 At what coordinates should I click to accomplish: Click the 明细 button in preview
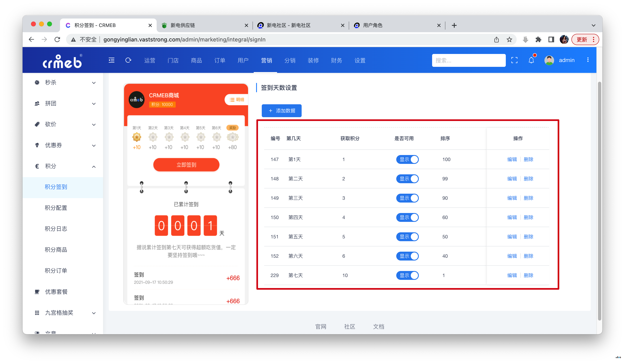pyautogui.click(x=236, y=100)
